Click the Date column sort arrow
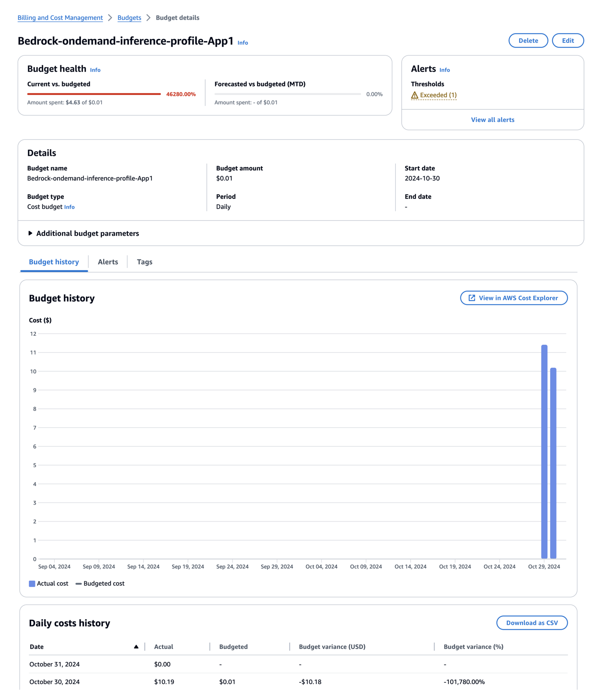Viewport: 599px width, 700px height. click(136, 647)
